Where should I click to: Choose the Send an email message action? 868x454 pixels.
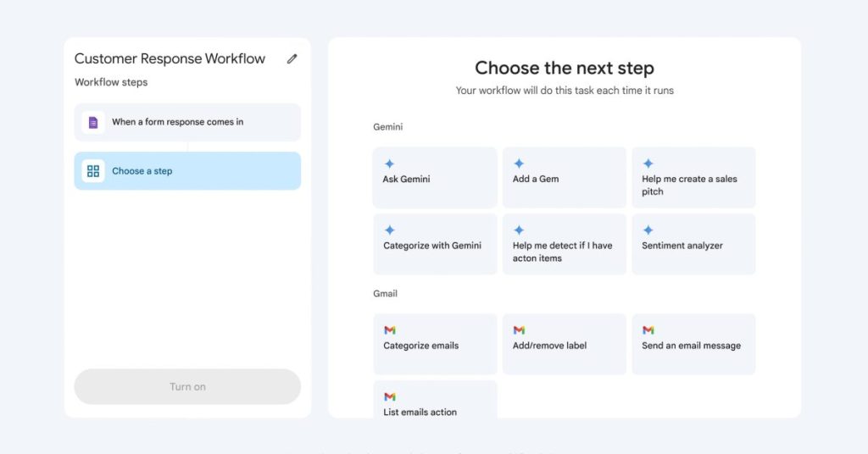693,344
